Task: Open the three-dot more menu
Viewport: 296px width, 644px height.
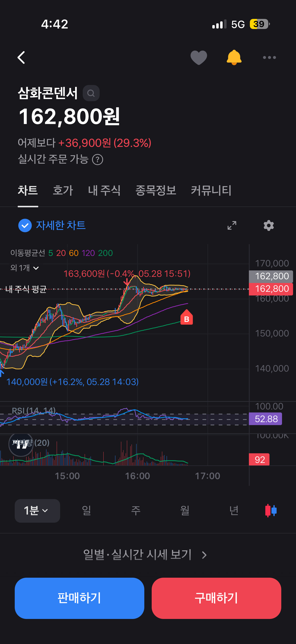Action: point(269,57)
